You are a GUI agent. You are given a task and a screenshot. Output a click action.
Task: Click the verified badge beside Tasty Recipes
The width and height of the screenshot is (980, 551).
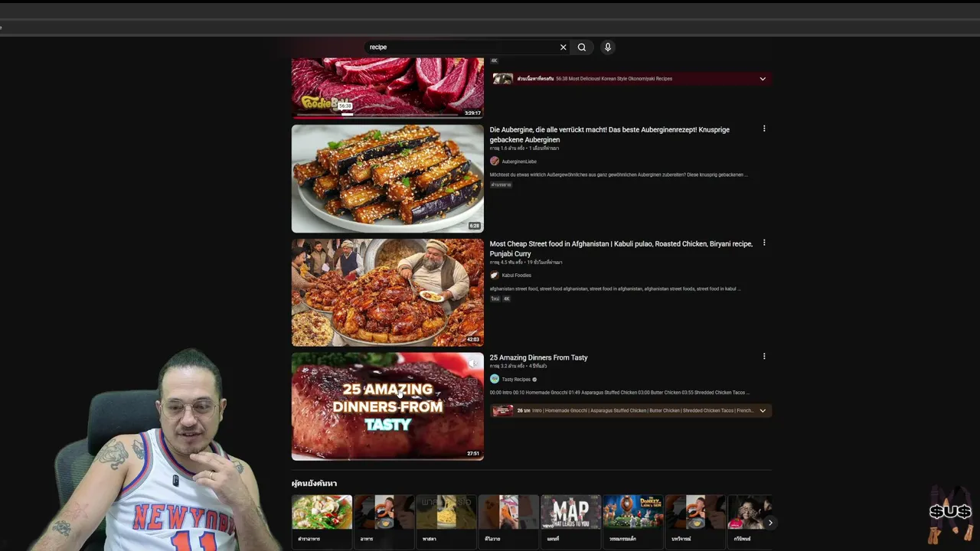click(534, 380)
